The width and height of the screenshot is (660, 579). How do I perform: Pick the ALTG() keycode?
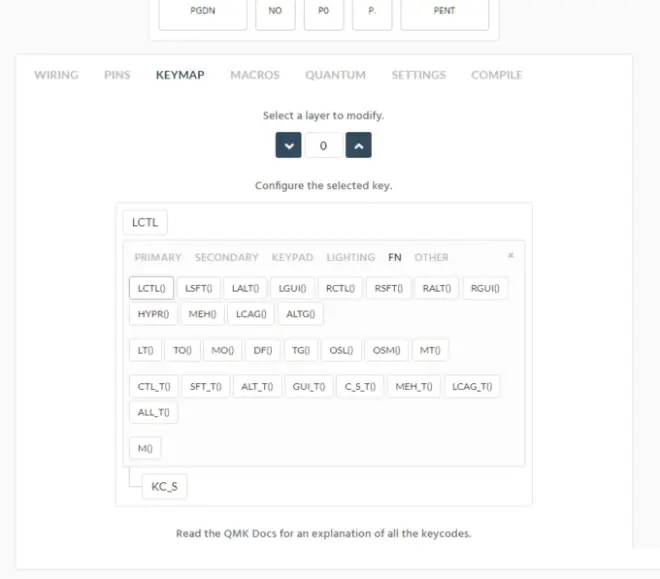coord(300,314)
